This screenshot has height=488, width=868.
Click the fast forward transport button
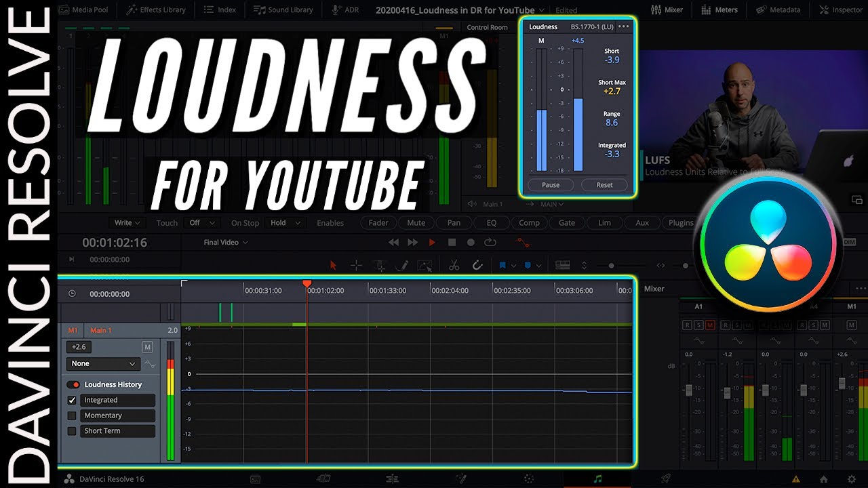(412, 242)
